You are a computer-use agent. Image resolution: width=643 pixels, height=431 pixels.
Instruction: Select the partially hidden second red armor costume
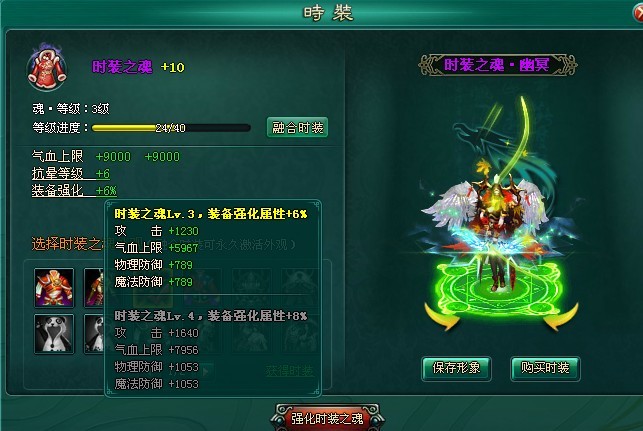tap(94, 287)
